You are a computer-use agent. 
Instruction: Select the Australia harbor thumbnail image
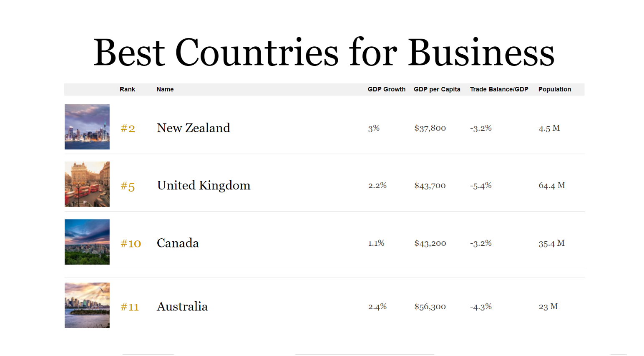pos(87,305)
